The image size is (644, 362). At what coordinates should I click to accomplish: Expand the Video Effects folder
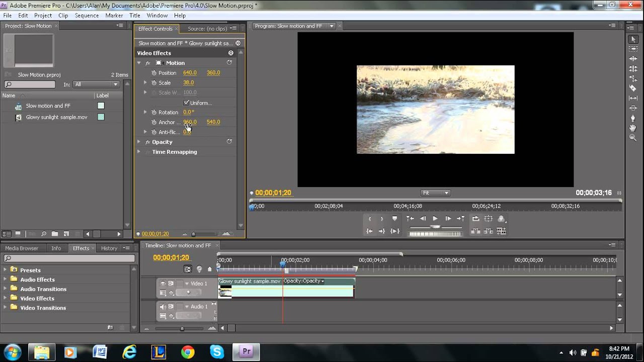(x=6, y=298)
